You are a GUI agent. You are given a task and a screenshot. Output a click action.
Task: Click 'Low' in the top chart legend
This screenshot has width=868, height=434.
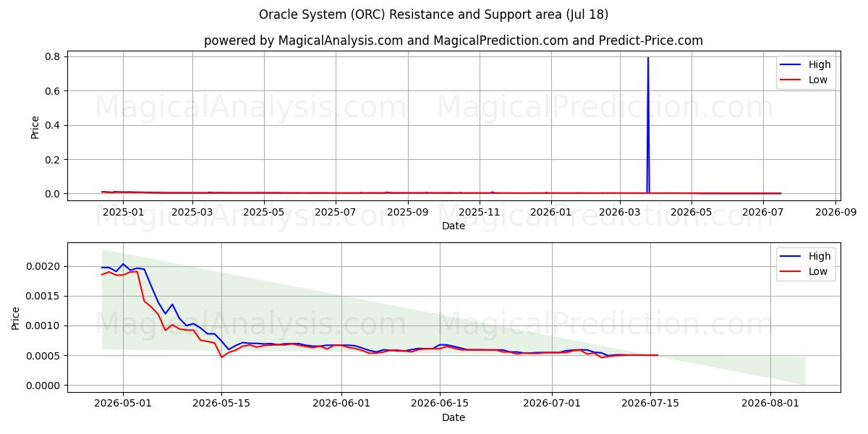pyautogui.click(x=818, y=80)
